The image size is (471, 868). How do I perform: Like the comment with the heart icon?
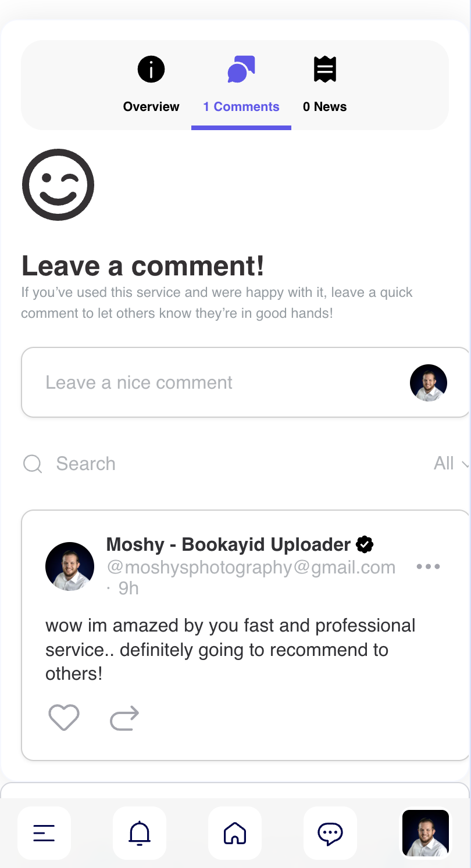(x=63, y=718)
